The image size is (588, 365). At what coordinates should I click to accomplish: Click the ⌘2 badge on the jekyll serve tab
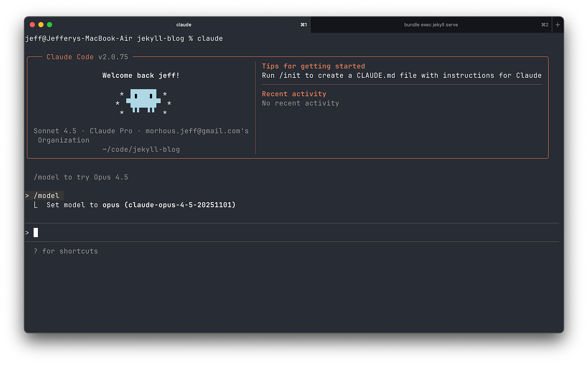click(x=545, y=25)
